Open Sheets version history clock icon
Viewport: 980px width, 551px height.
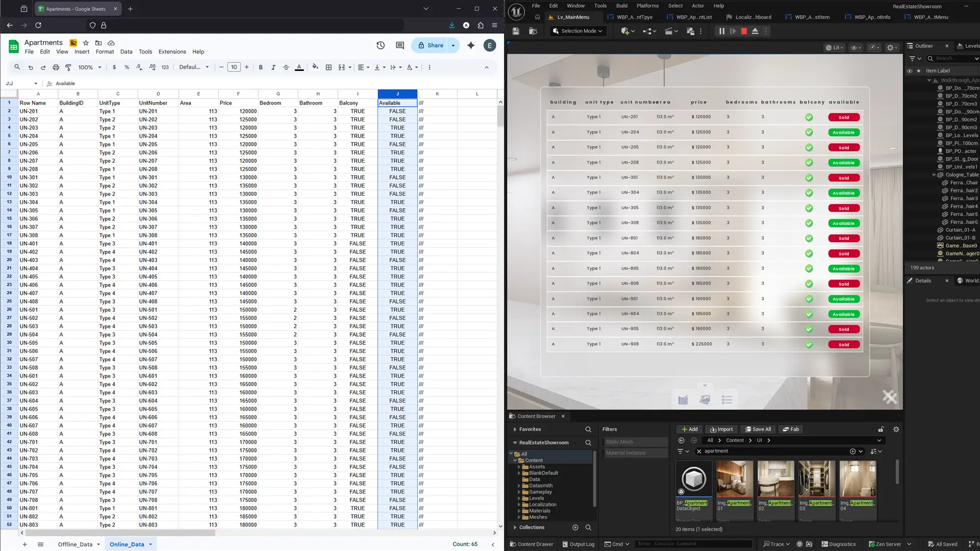pyautogui.click(x=380, y=45)
